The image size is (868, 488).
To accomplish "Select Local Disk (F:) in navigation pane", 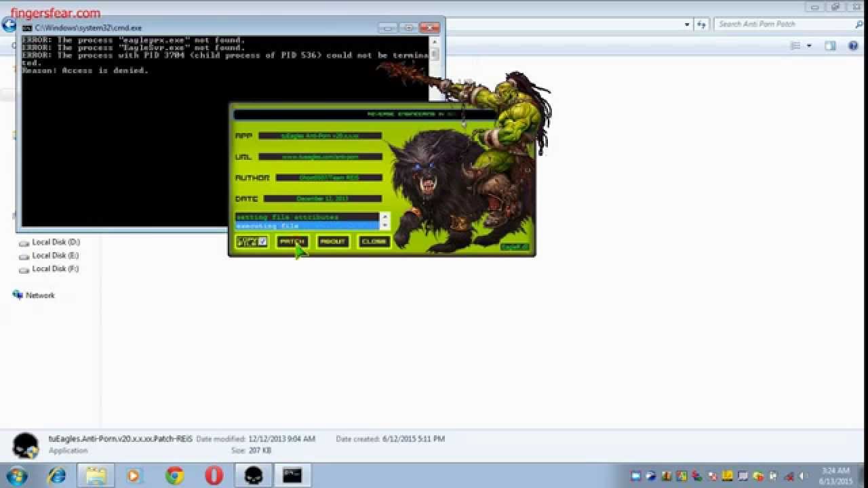I will click(x=56, y=269).
